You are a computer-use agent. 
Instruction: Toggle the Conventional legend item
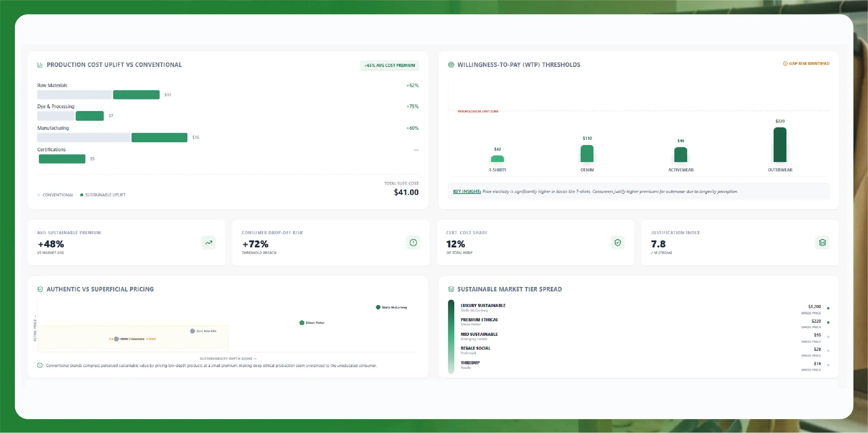[x=56, y=195]
